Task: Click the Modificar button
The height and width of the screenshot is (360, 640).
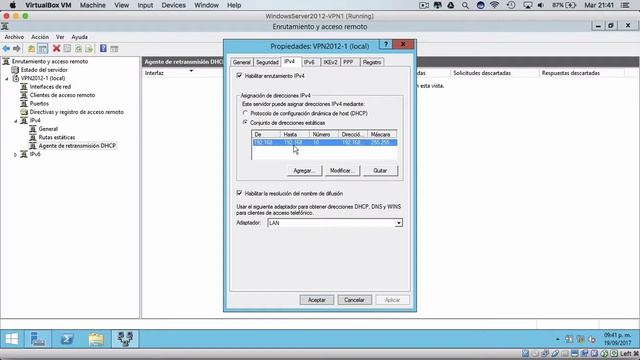Action: (x=342, y=171)
